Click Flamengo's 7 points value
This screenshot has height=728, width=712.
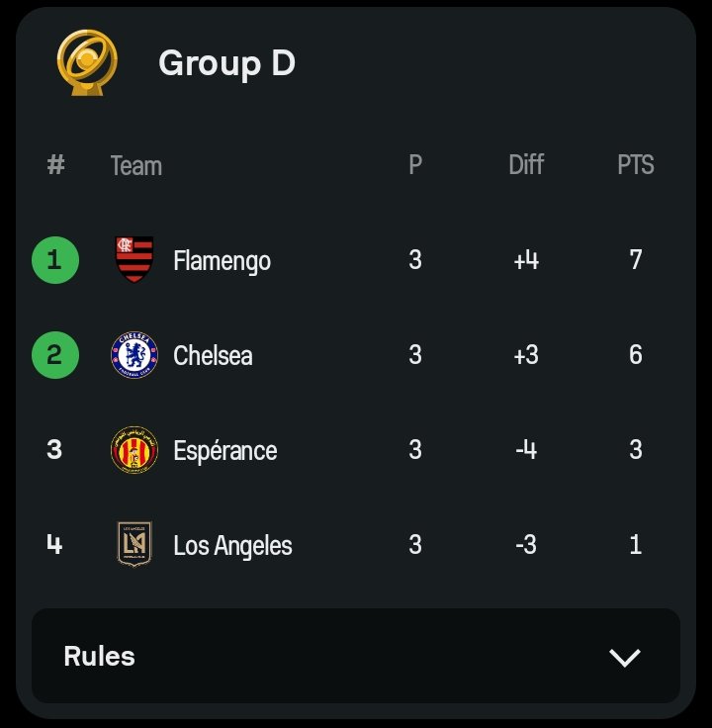(636, 259)
